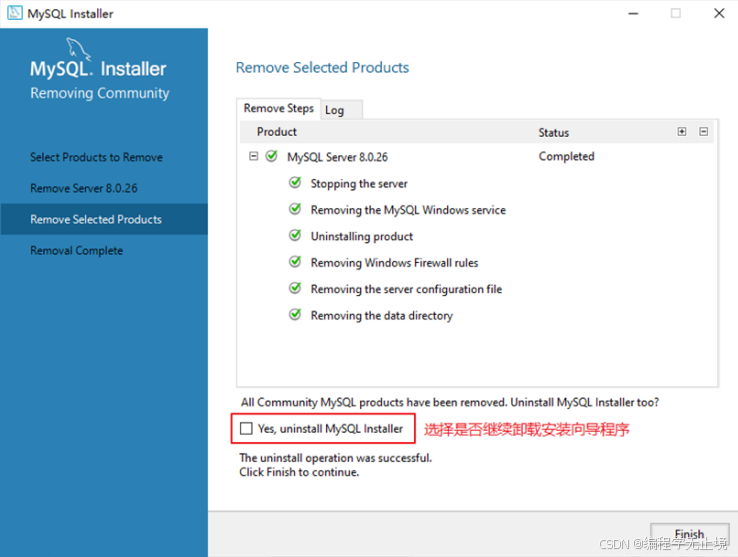Click the check icon for Removing the server configuration file
The image size is (738, 557).
(295, 288)
